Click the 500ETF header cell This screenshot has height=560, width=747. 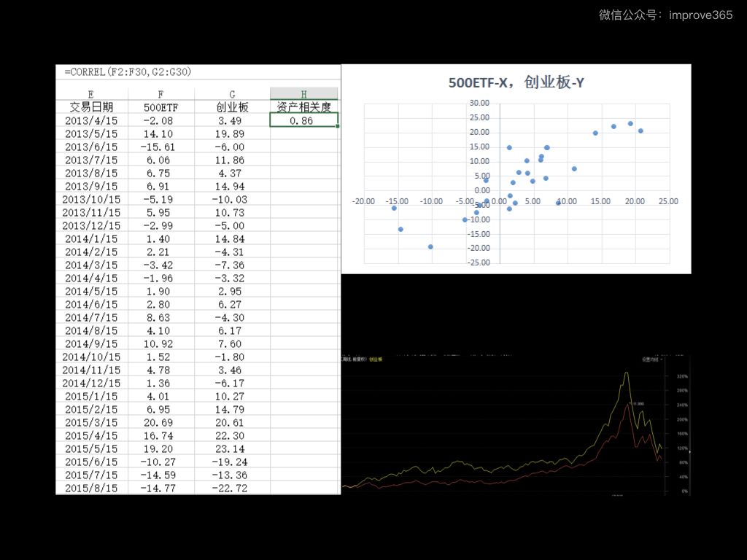pos(160,107)
